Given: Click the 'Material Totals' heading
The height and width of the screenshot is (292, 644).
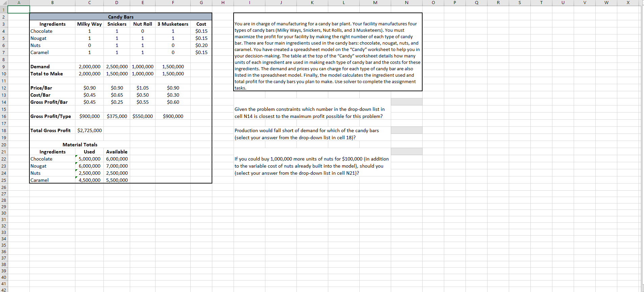Looking at the screenshot, I should coord(80,145).
